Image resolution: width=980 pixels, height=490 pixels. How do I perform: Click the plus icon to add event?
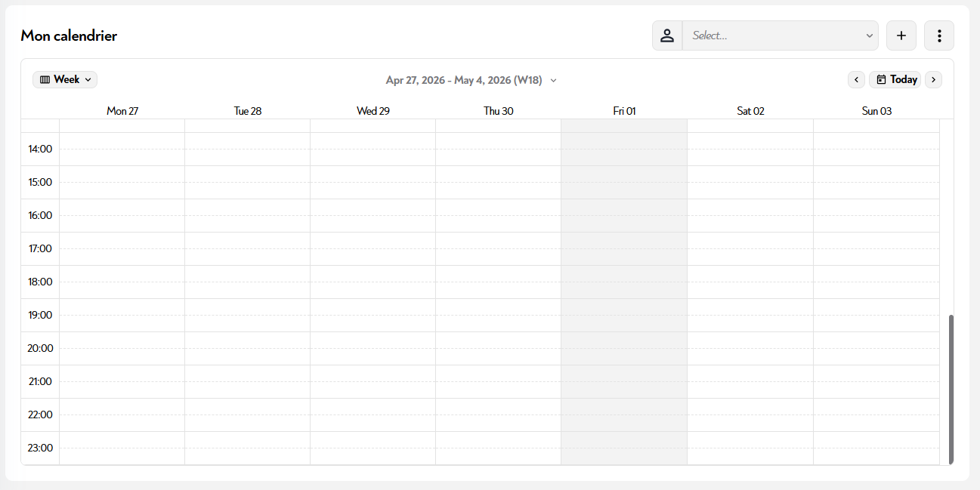click(901, 35)
